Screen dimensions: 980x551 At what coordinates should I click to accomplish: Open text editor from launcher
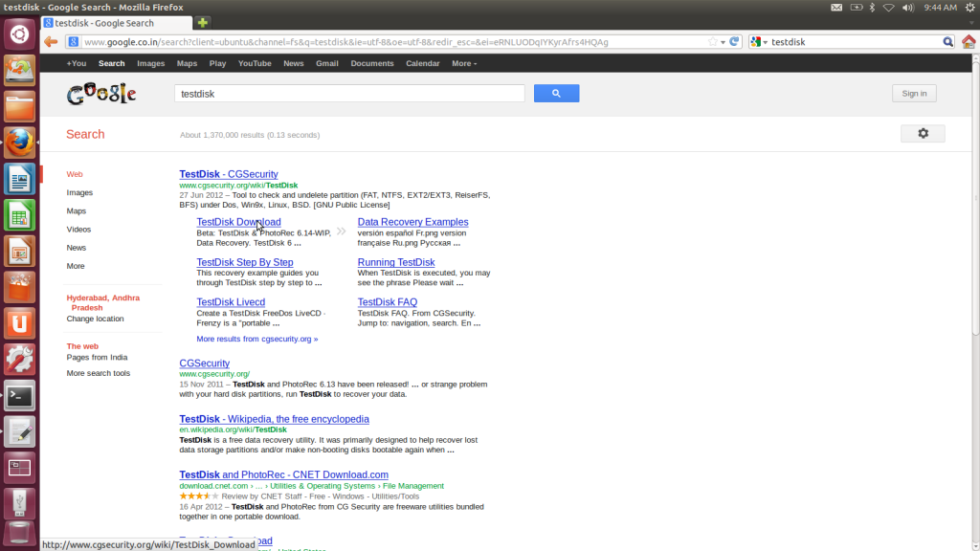(x=19, y=432)
